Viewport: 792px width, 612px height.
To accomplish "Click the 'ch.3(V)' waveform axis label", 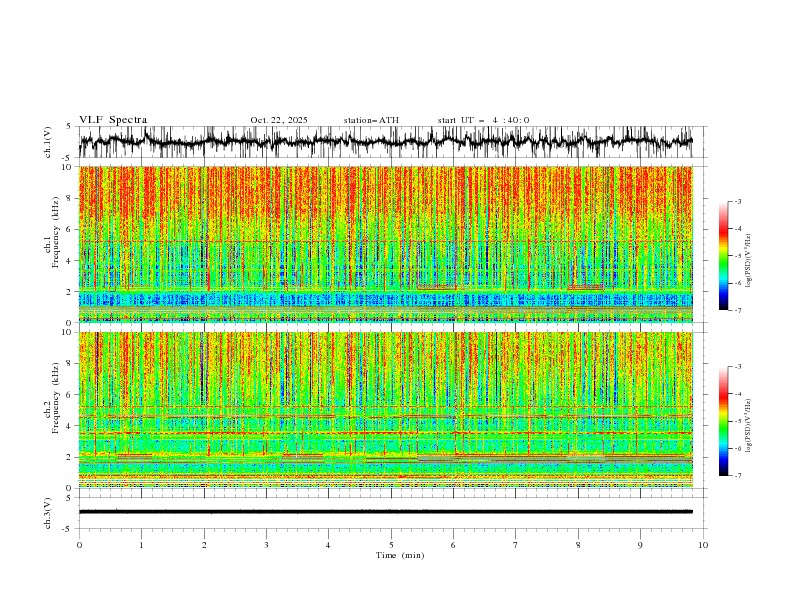I will click(x=48, y=513).
